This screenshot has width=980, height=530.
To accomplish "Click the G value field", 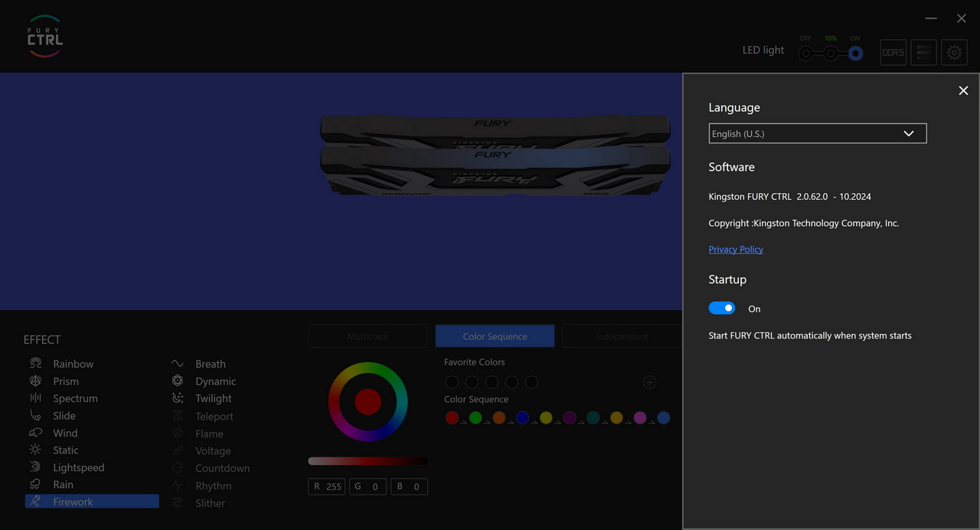I will (x=368, y=486).
